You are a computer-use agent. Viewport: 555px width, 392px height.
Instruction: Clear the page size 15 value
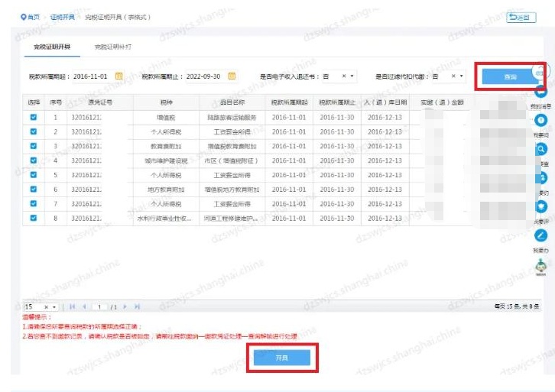pyautogui.click(x=46, y=307)
